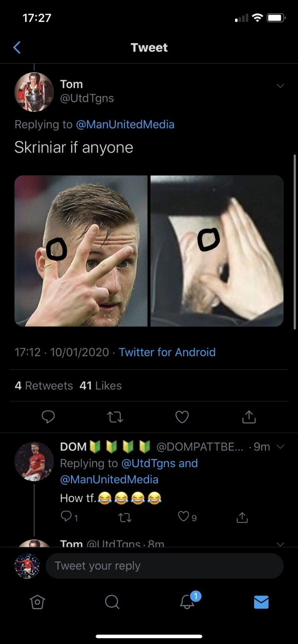This screenshot has width=298, height=644.
Task: Open the tweet options chevron for Tom's tweet
Action: (x=280, y=86)
